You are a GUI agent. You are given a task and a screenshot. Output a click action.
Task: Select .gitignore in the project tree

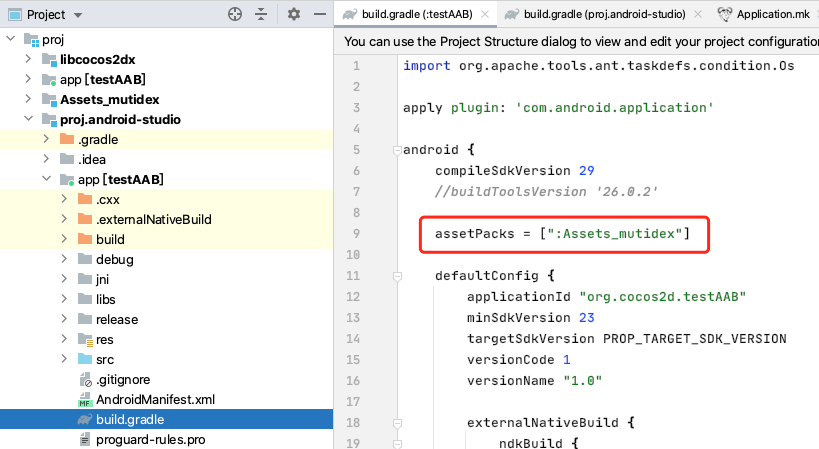pos(123,380)
